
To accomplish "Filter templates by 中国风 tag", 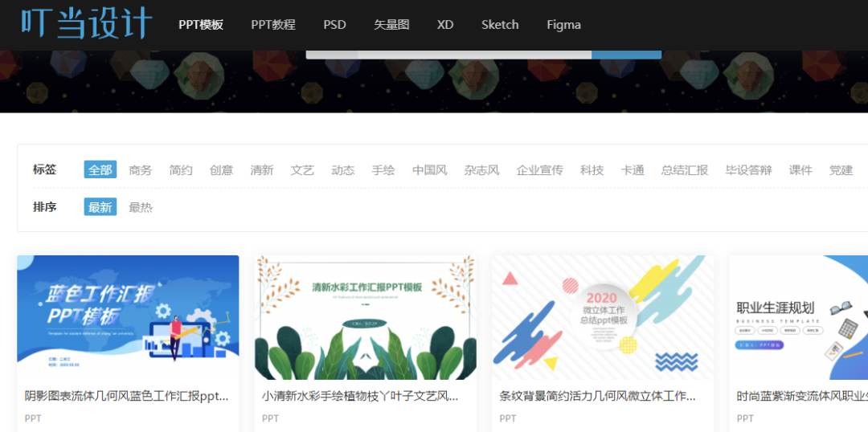I will (x=429, y=169).
